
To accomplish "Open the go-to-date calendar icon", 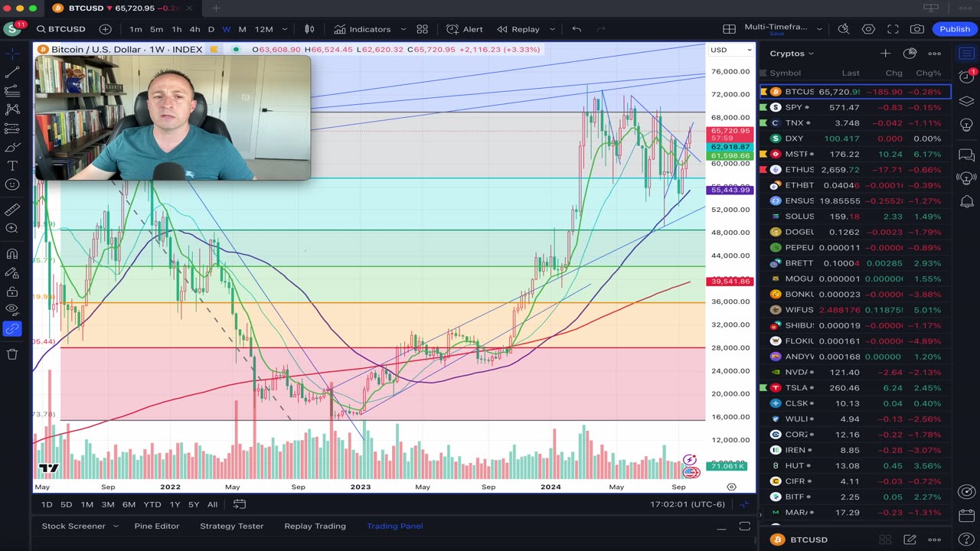I will pos(239,504).
